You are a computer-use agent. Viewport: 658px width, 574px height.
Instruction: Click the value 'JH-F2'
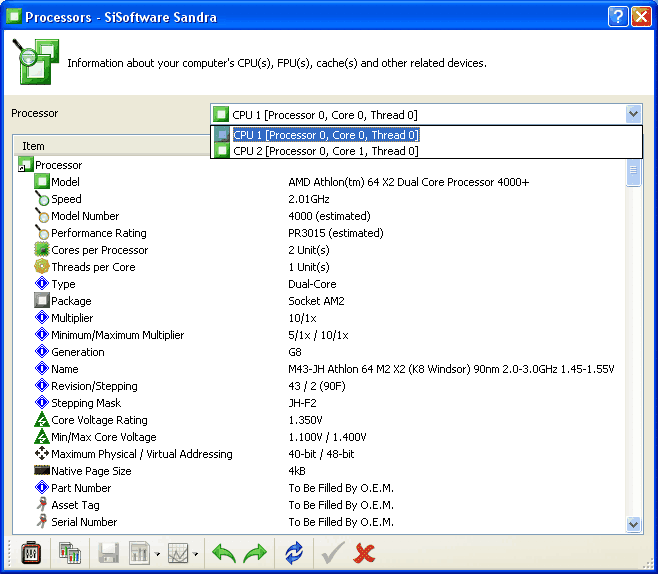click(302, 403)
